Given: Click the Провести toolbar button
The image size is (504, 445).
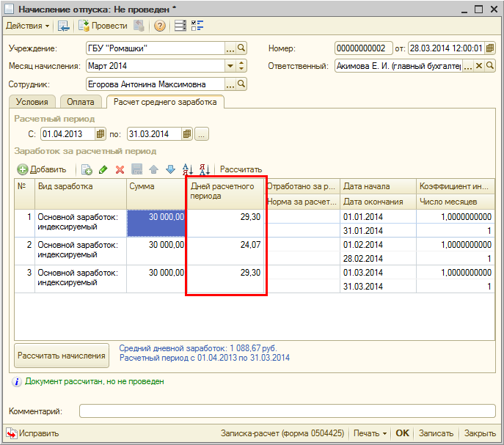Looking at the screenshot, I should tap(103, 26).
